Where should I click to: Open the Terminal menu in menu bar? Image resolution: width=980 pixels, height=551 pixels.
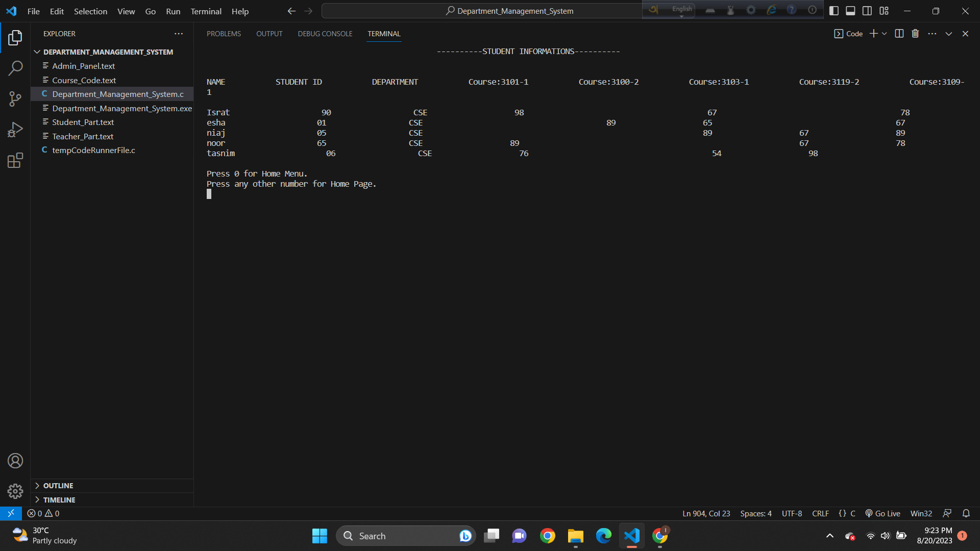205,11
